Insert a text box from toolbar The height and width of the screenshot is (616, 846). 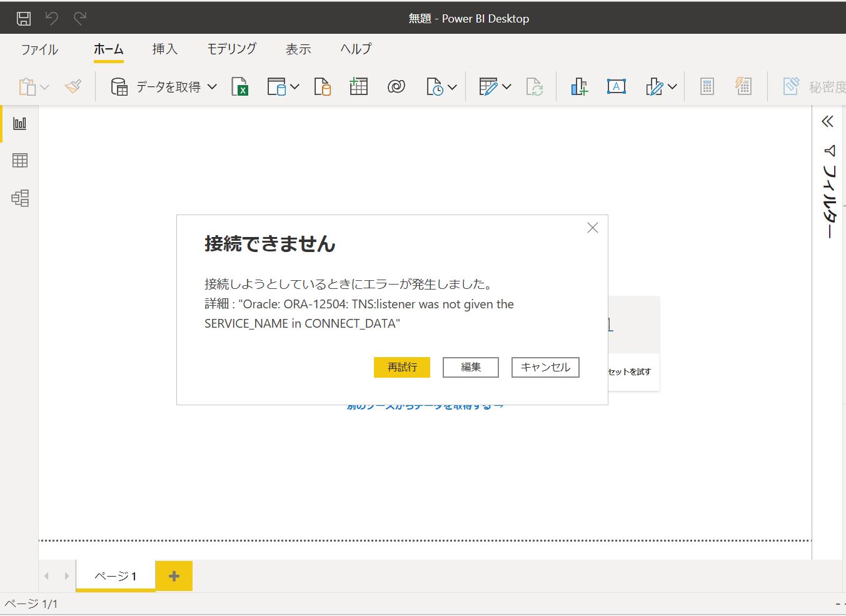pos(616,87)
